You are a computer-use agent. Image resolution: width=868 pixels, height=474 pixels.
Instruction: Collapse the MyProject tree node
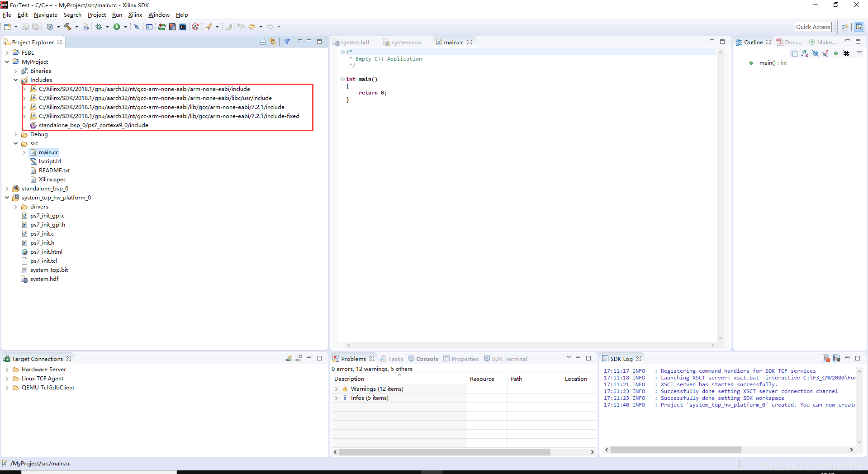7,62
